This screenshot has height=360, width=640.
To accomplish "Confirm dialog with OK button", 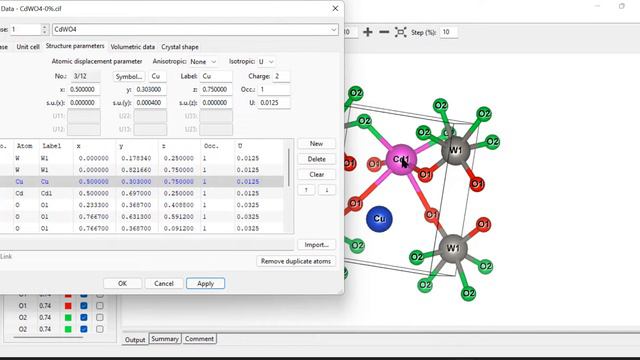I will click(122, 283).
